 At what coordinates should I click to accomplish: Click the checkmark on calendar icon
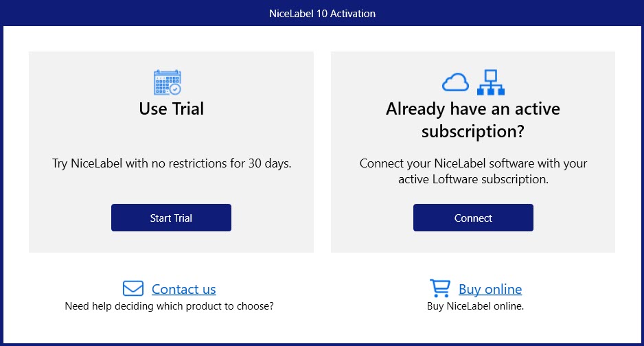coord(175,89)
